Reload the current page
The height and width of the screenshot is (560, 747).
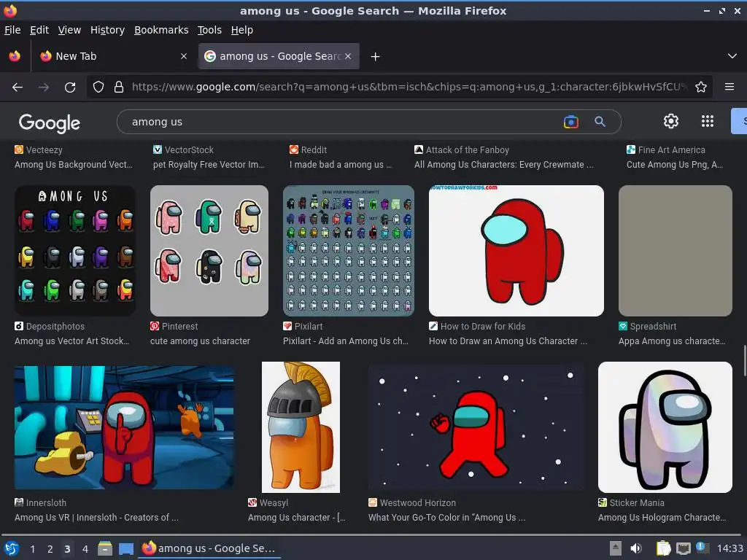(x=70, y=87)
